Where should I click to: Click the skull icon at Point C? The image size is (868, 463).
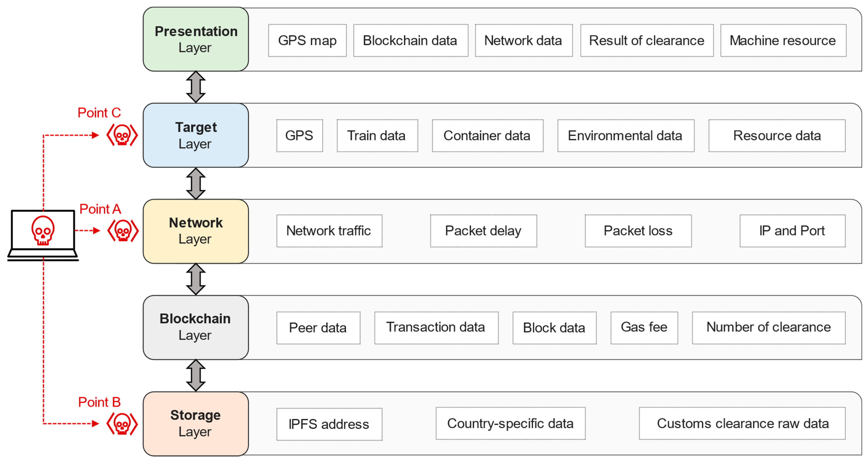122,135
